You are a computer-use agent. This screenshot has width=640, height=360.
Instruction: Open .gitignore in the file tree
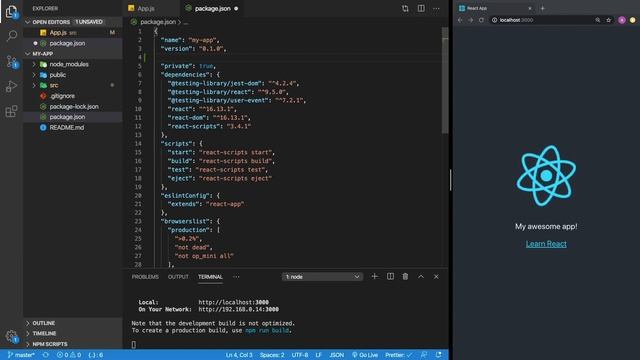(x=73, y=96)
